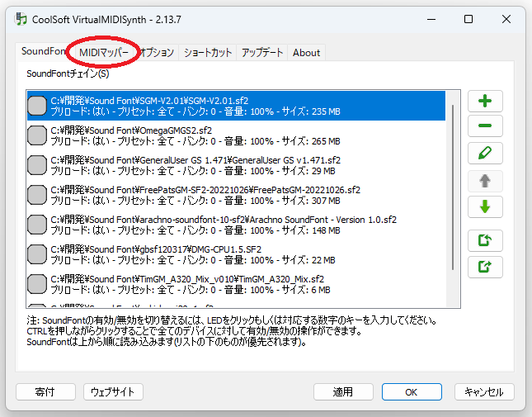The image size is (532, 417).
Task: Toggle the LED for FreePatsGM-20221026.sf2
Action: coord(37,195)
